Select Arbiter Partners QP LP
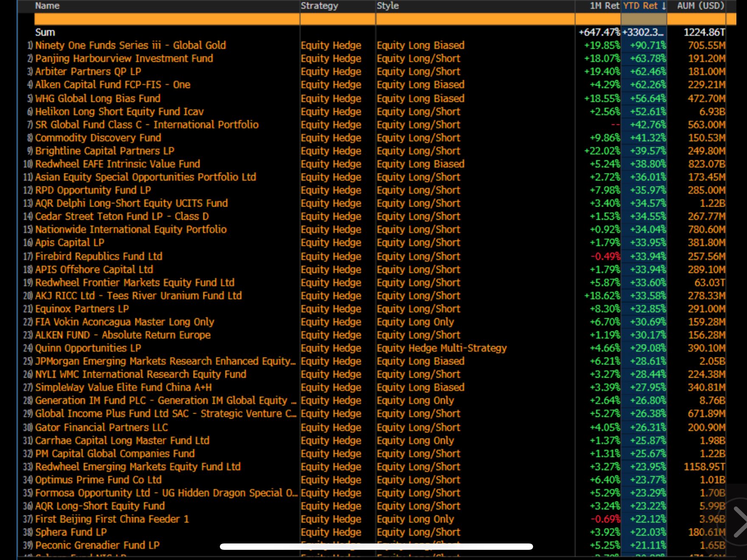This screenshot has height=560, width=747. 88,72
